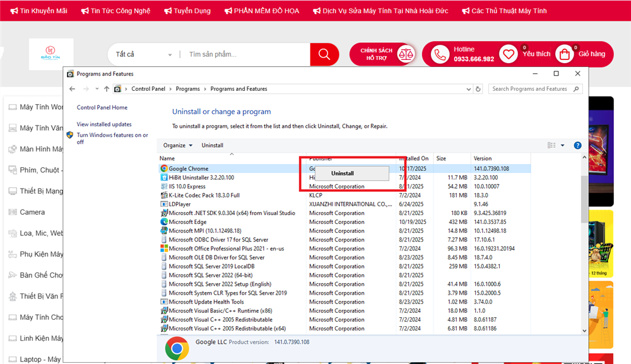Click the blue Help question mark icon

(x=577, y=145)
